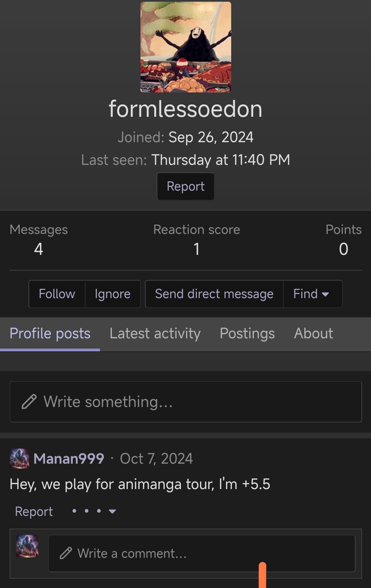Select the About tab
Viewport: 371px width, 588px height.
click(313, 334)
